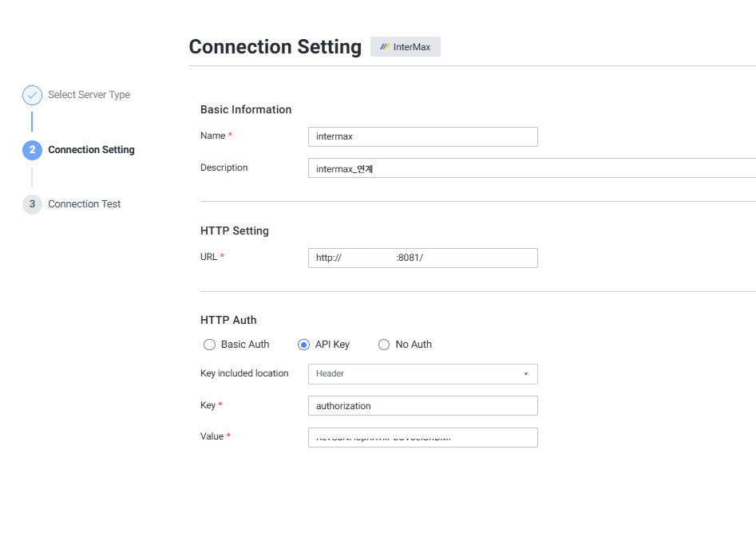Switch authentication to No Auth
The image size is (756, 544).
click(384, 345)
